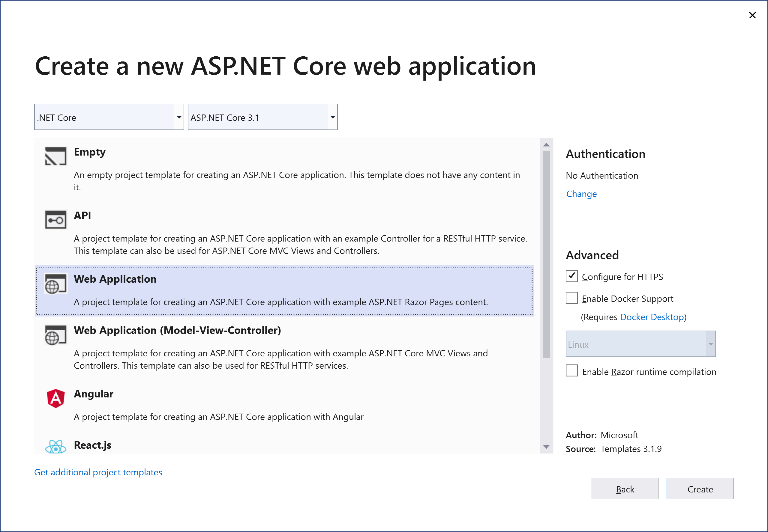Click the scrollbar down arrow
Image resolution: width=768 pixels, height=532 pixels.
[546, 447]
